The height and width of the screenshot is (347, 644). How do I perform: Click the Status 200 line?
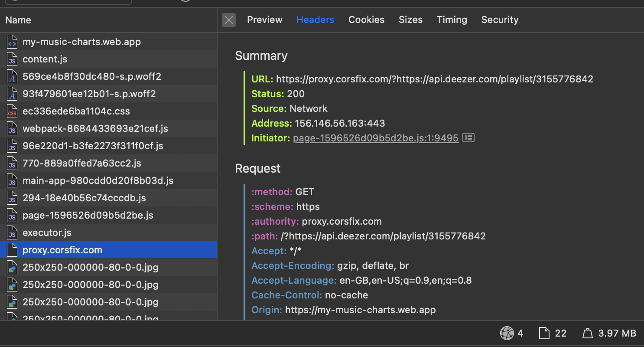click(x=278, y=94)
